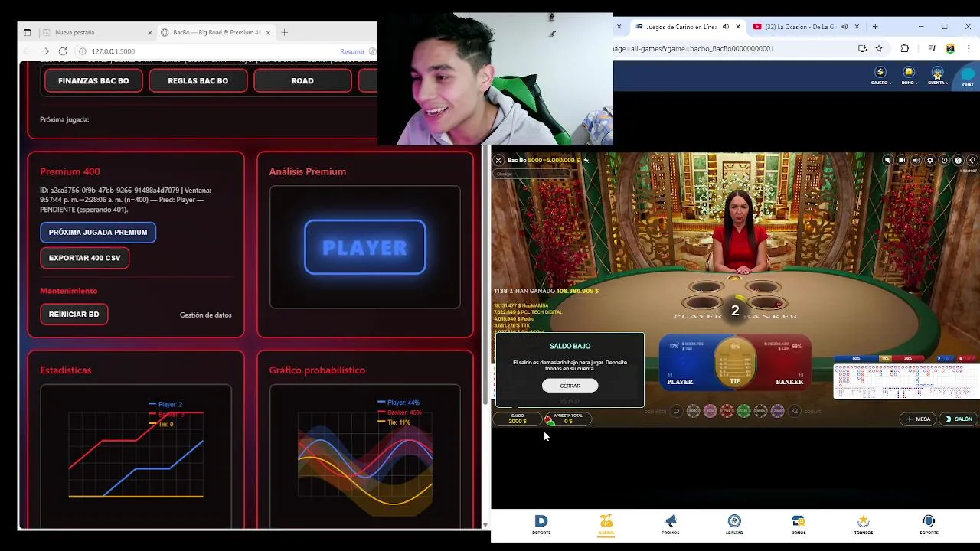Click REINICIAR BD button
Image resolution: width=980 pixels, height=551 pixels.
[73, 314]
